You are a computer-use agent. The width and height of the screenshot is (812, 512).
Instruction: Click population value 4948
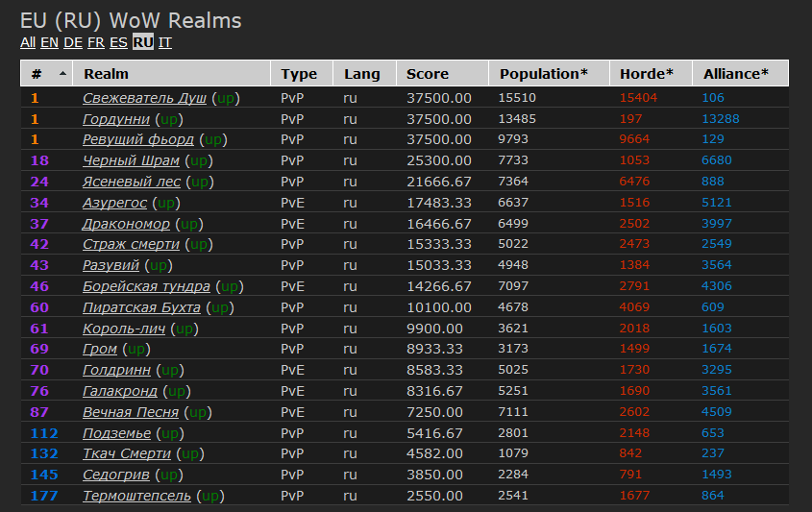click(x=513, y=265)
